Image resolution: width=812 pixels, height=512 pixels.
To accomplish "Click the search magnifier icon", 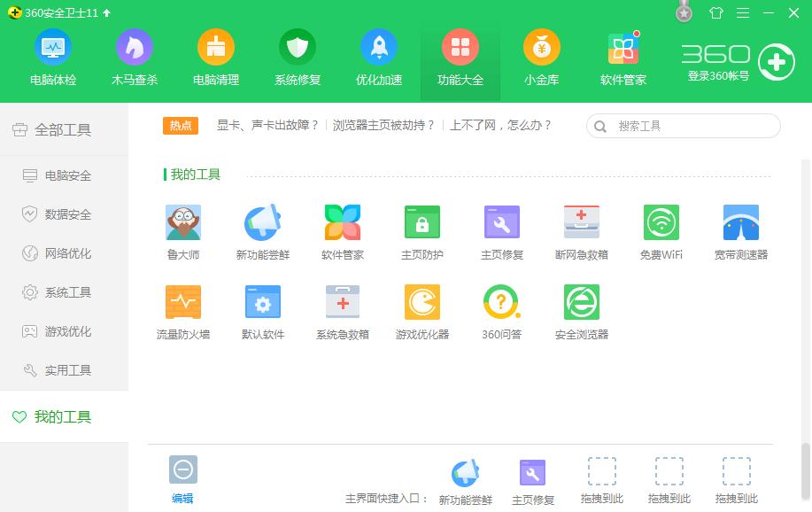I will coord(600,127).
